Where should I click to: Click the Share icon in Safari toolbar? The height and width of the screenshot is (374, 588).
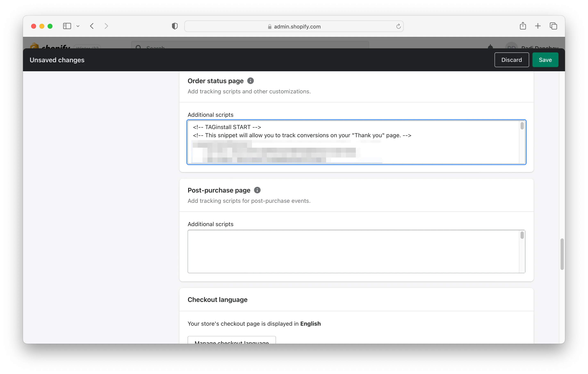(x=523, y=26)
